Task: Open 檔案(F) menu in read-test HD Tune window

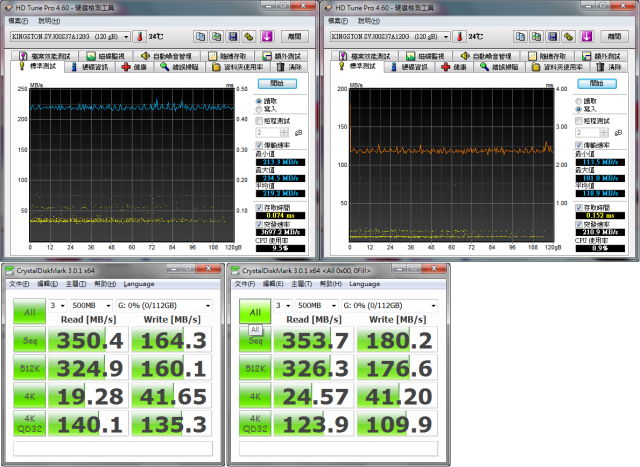Action: point(18,20)
